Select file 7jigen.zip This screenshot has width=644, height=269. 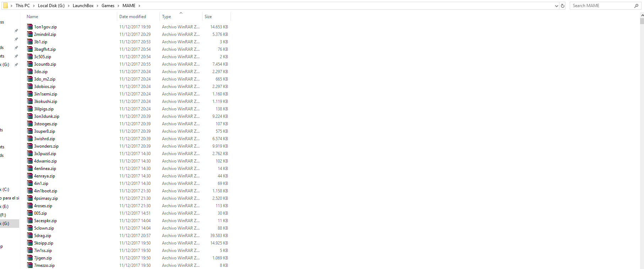point(43,258)
